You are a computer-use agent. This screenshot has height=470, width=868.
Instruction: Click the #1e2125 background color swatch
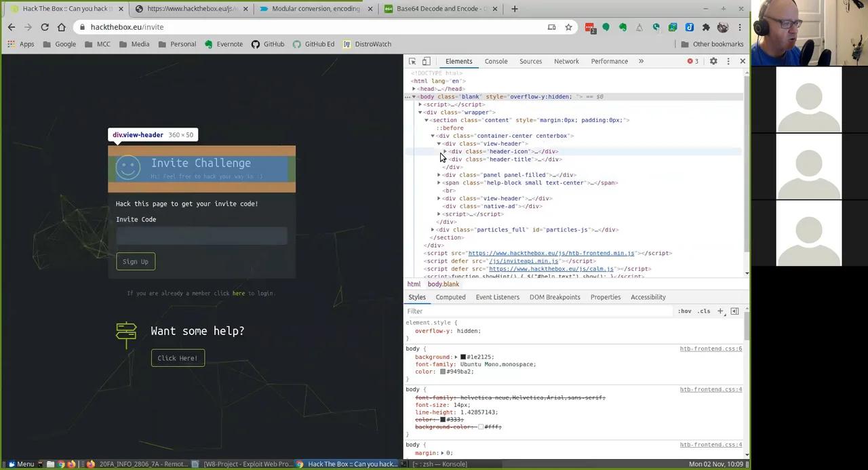pyautogui.click(x=463, y=357)
